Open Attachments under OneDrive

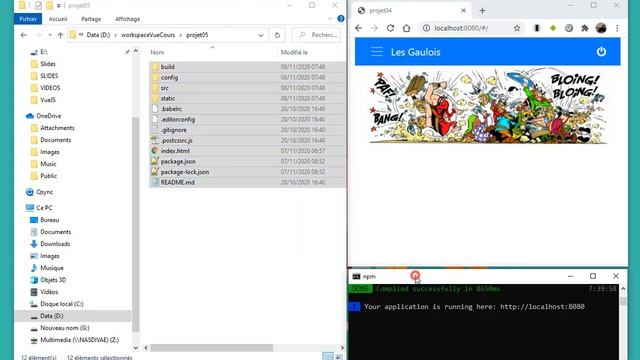(57, 128)
